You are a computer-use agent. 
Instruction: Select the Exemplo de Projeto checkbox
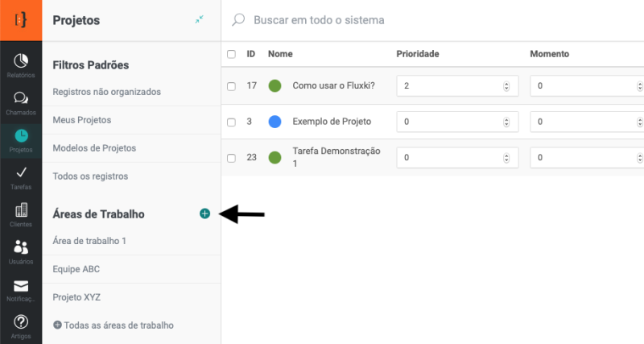tap(231, 122)
